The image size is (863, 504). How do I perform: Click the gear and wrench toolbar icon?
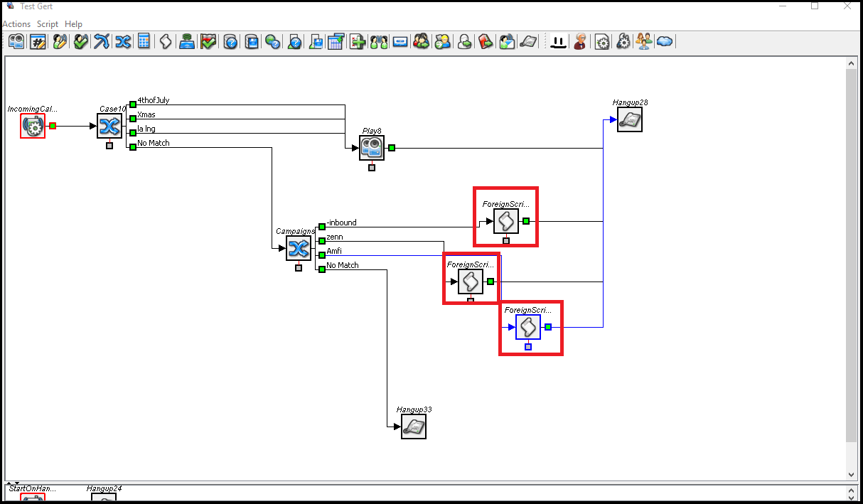tap(623, 42)
